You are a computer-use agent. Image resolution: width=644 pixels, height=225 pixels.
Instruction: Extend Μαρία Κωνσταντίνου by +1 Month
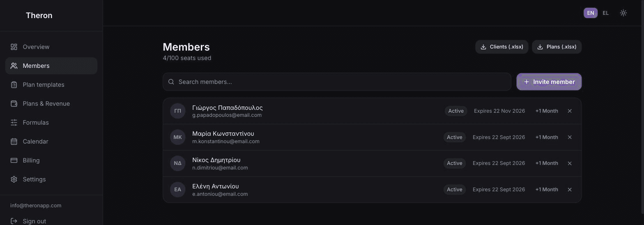coord(547,137)
